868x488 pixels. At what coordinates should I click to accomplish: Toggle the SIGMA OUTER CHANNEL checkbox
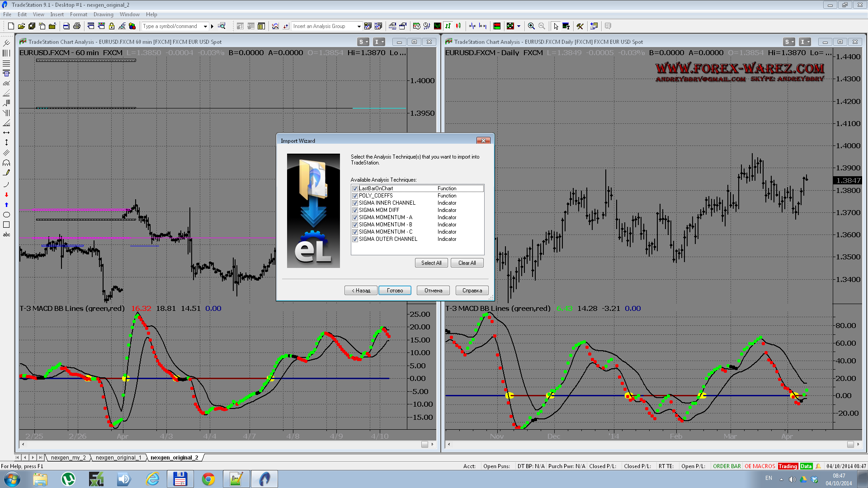[355, 239]
